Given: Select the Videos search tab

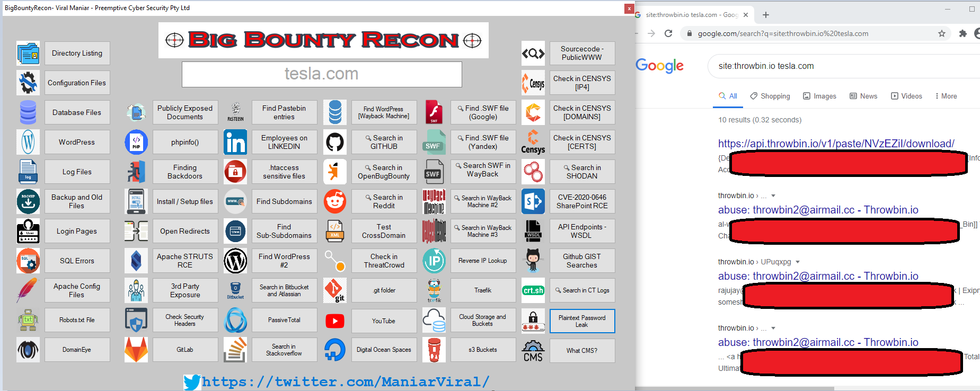Looking at the screenshot, I should pyautogui.click(x=906, y=96).
